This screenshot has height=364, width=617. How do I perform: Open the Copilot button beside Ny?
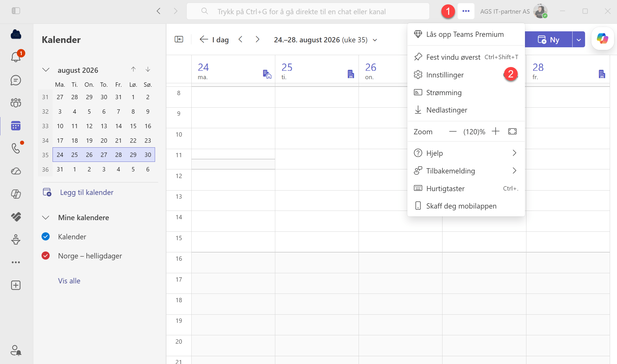click(602, 39)
